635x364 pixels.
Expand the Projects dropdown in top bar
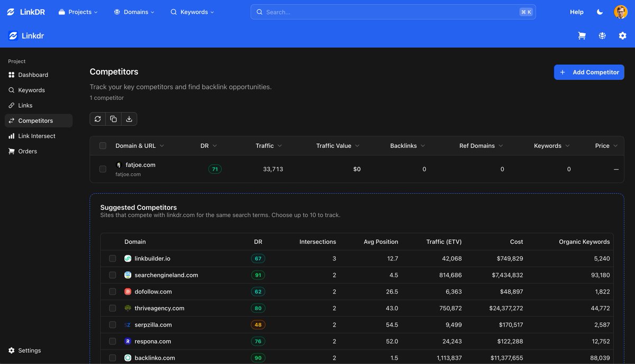click(78, 12)
